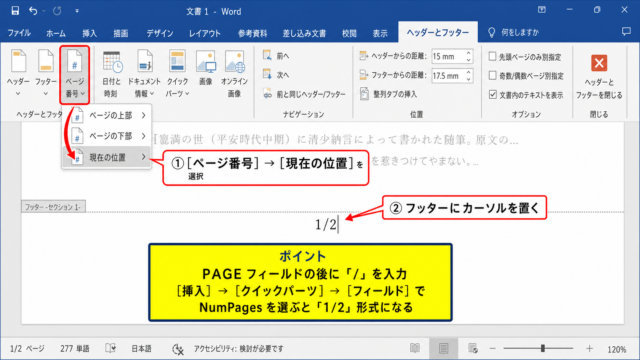This screenshot has width=640, height=360.
Task: Switch to the ホーム tab
Action: [56, 33]
